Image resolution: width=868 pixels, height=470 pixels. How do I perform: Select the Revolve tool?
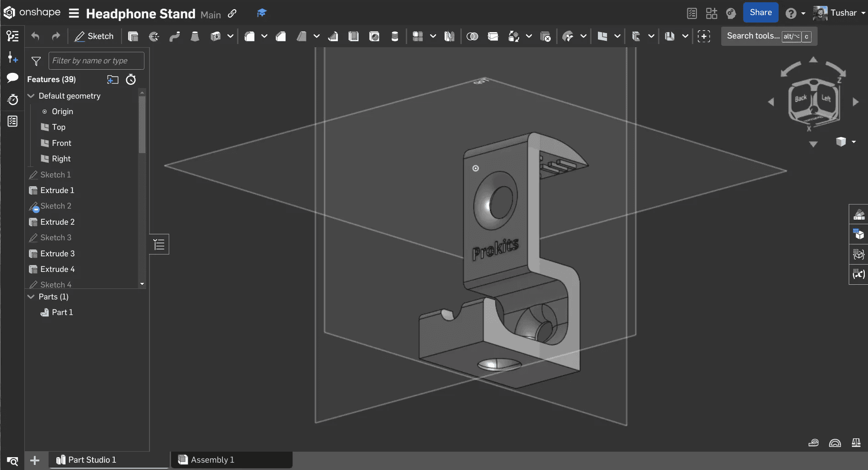(x=154, y=36)
